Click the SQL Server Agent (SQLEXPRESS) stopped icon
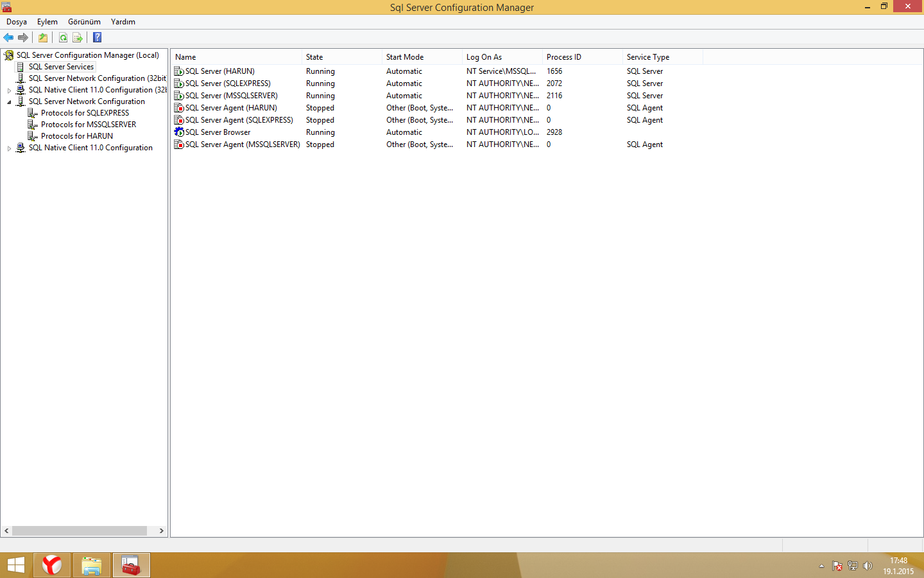924x578 pixels. pos(179,120)
